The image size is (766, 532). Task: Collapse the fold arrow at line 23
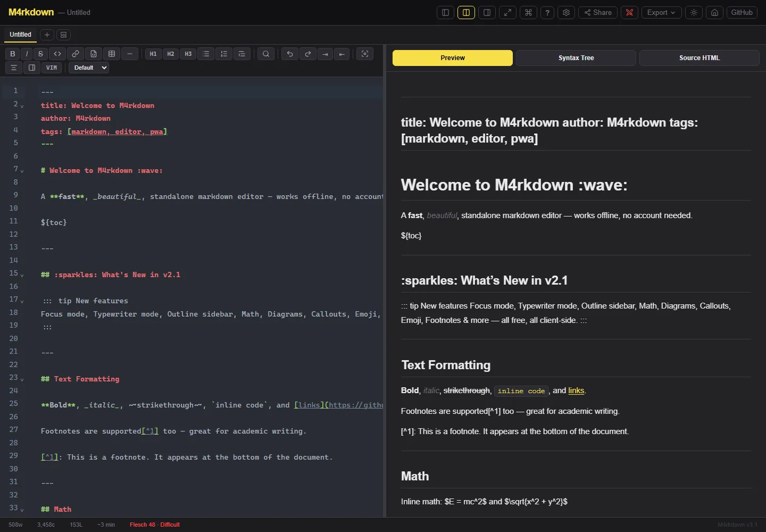point(22,379)
